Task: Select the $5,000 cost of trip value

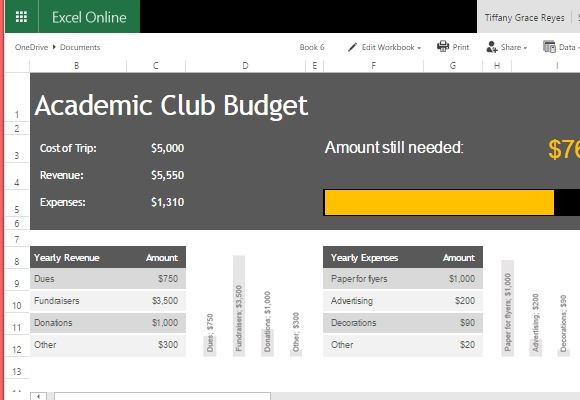Action: point(167,148)
